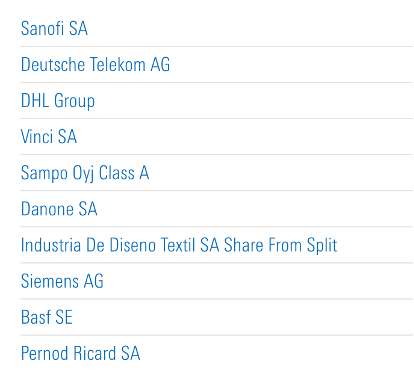Go to the Deutsche Telekom holding entry
The width and height of the screenshot is (414, 380).
click(95, 64)
